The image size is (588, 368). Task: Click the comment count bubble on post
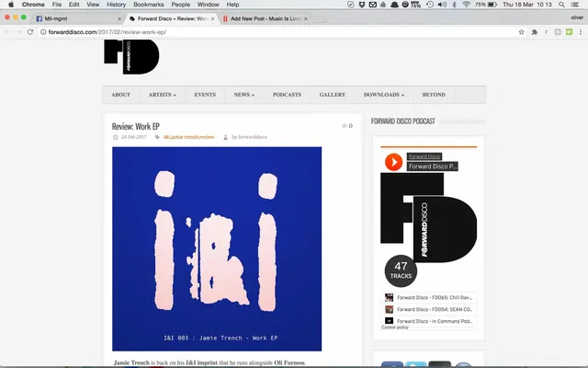tap(347, 126)
